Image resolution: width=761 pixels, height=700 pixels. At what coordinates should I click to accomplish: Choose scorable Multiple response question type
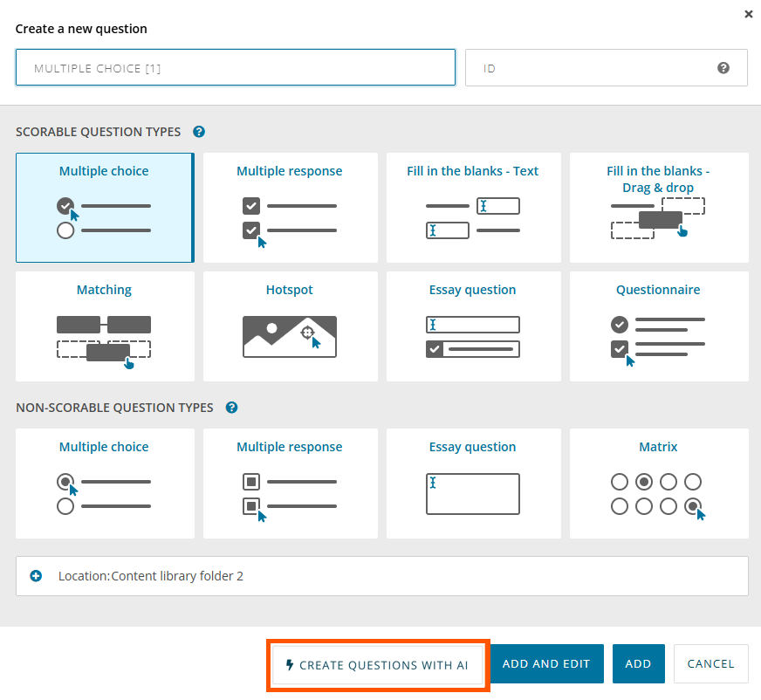coord(290,208)
